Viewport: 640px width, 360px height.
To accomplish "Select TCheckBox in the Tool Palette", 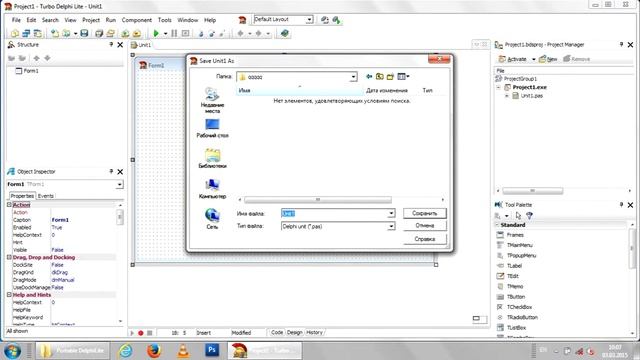I will coord(519,307).
